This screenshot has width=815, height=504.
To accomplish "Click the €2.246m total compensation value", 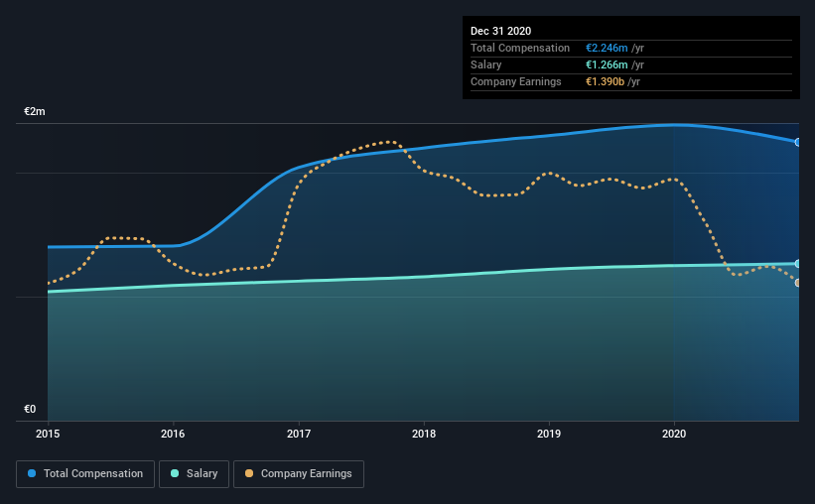I will (x=607, y=48).
